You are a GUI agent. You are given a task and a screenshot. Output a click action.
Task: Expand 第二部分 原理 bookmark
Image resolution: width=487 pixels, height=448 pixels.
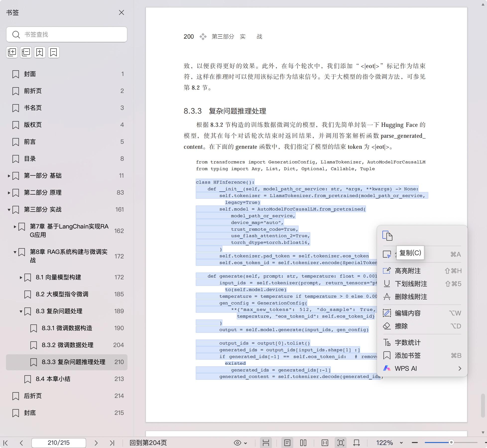pyautogui.click(x=9, y=193)
